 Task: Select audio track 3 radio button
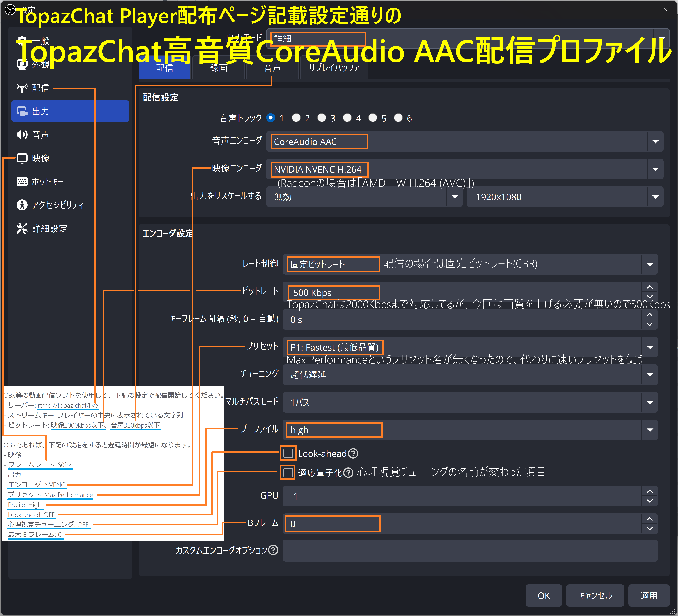coord(322,118)
